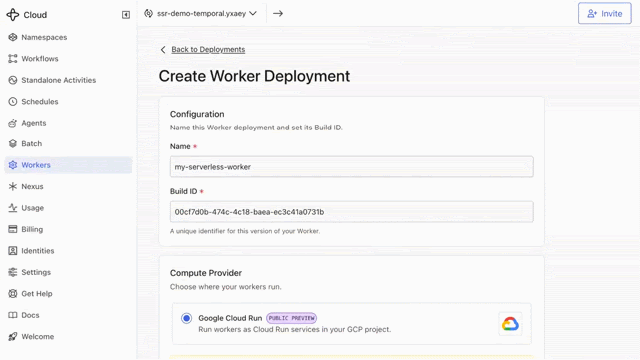This screenshot has height=360, width=640.
Task: Click the right arrow next to namespace
Action: tap(278, 13)
